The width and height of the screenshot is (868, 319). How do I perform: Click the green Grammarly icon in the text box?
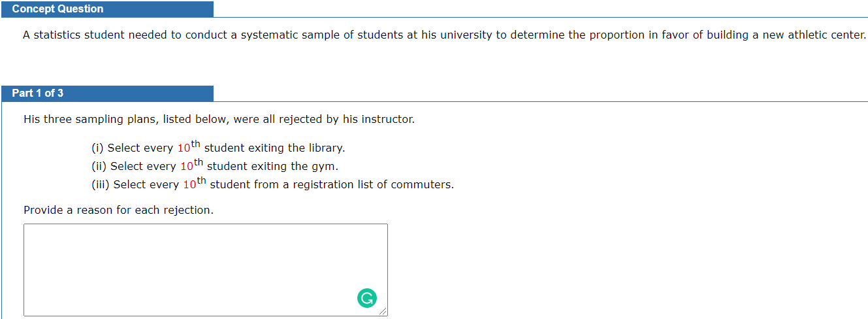tap(367, 298)
